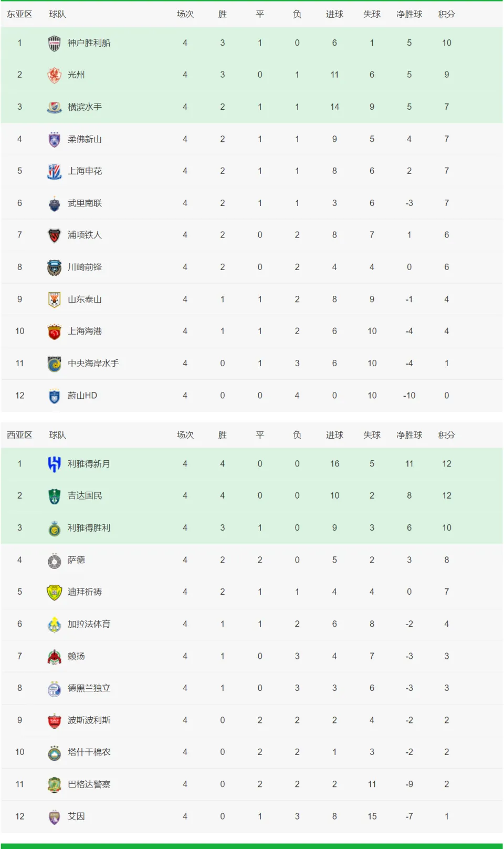This screenshot has width=504, height=849.
Task: Click the 神户胜利船 team logo
Action: coord(54,43)
